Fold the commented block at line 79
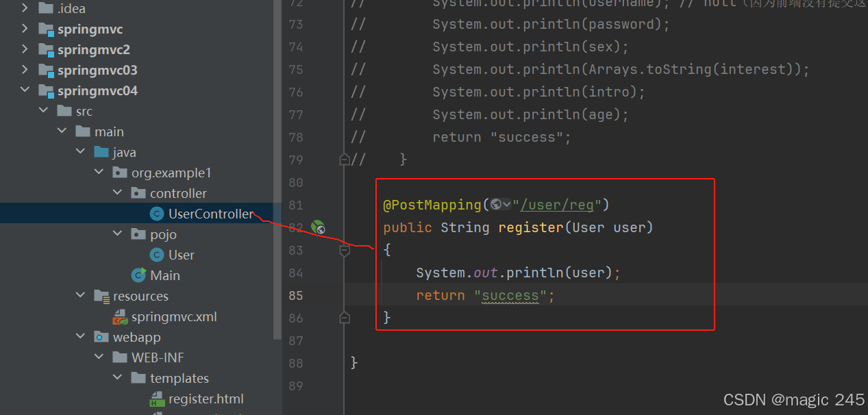The height and width of the screenshot is (415, 868). click(x=345, y=160)
